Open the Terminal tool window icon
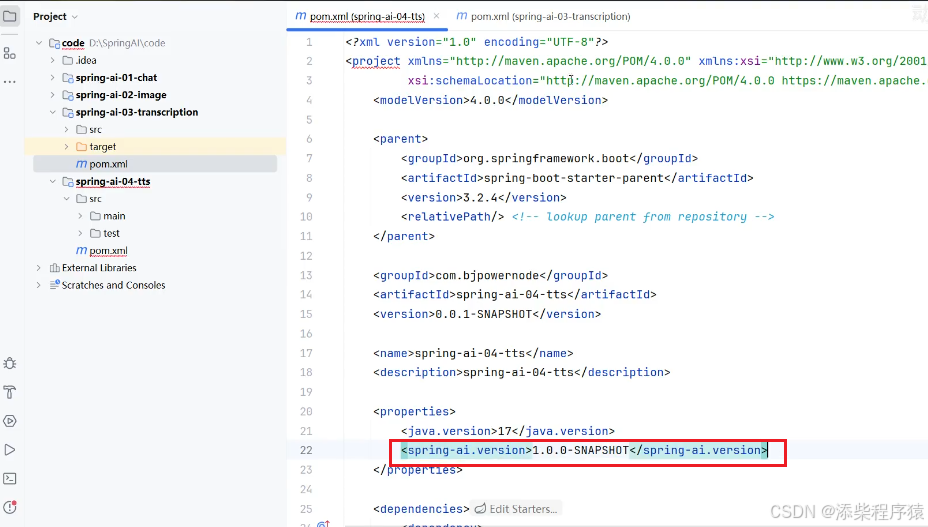Screen dimensions: 928x527 9,478
